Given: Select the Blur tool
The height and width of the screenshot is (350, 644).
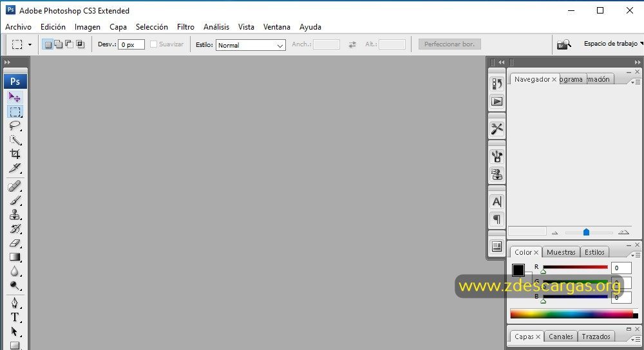Looking at the screenshot, I should tap(15, 272).
